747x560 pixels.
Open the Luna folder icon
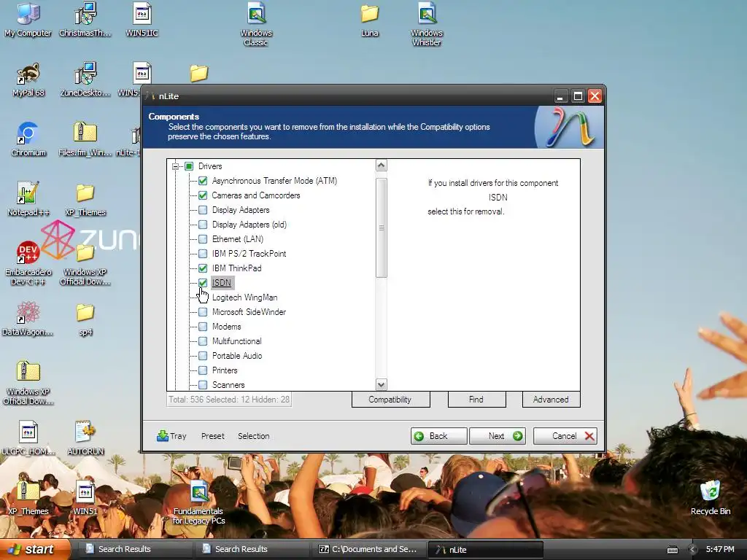370,20
